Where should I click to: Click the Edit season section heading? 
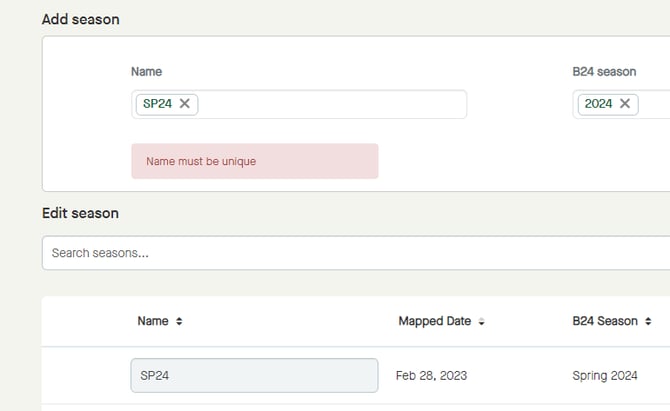[x=80, y=213]
